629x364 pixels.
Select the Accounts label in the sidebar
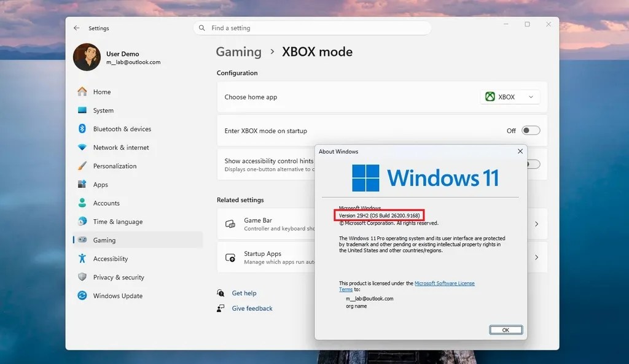(106, 203)
